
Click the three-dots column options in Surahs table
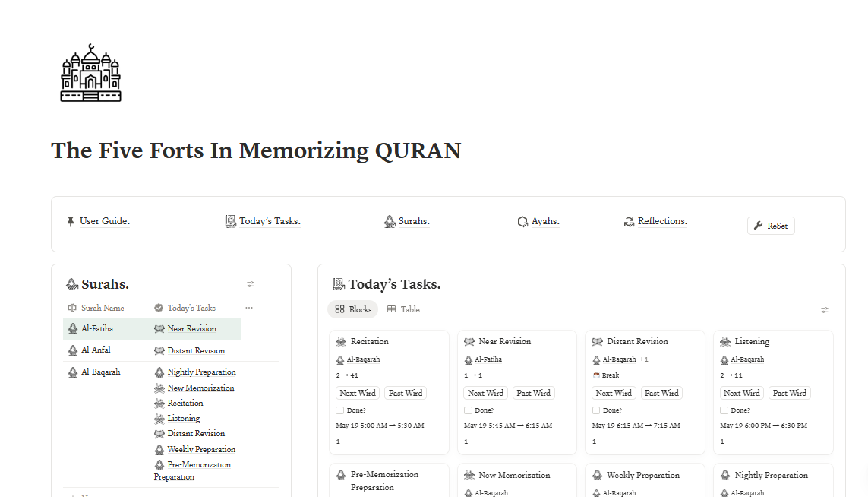[249, 308]
